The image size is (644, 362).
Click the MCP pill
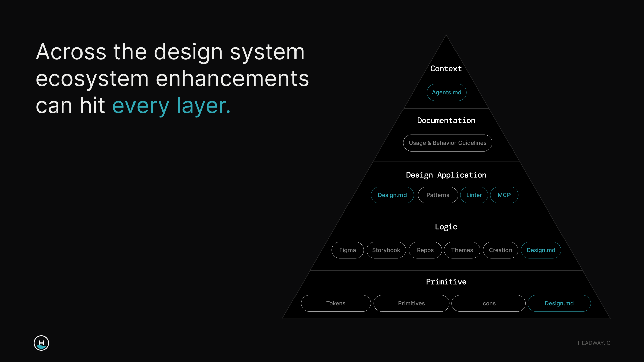504,195
